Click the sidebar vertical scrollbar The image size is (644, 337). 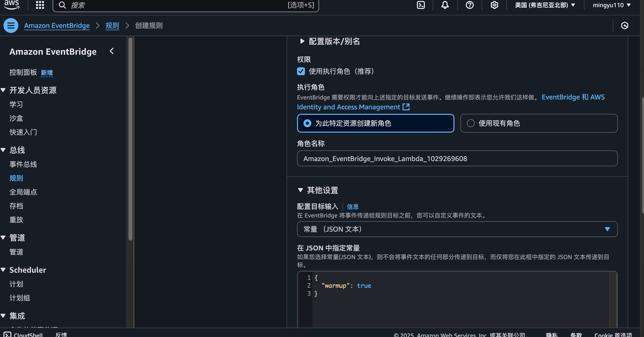click(130, 139)
